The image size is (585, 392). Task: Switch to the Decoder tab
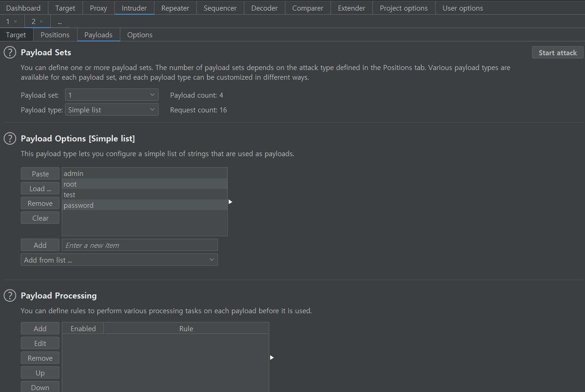pyautogui.click(x=265, y=8)
